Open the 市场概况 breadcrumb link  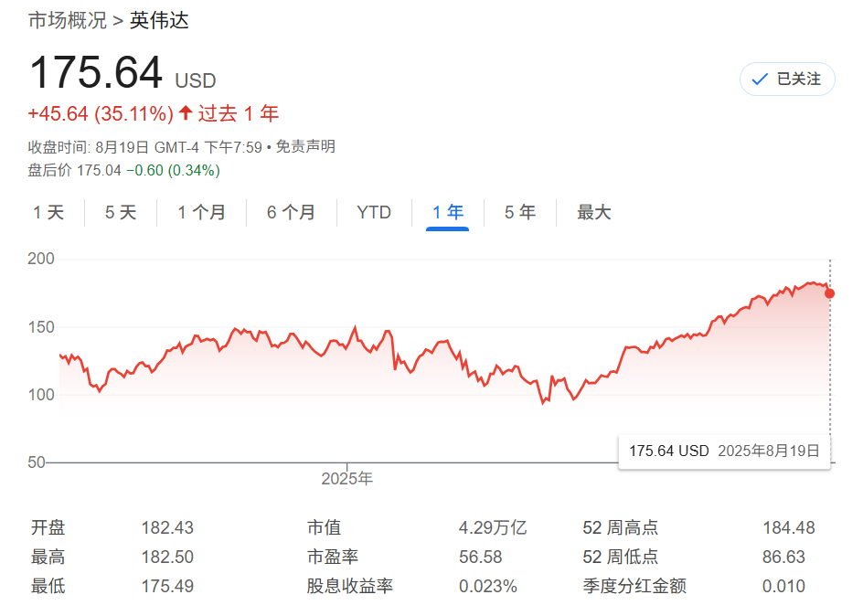[67, 20]
